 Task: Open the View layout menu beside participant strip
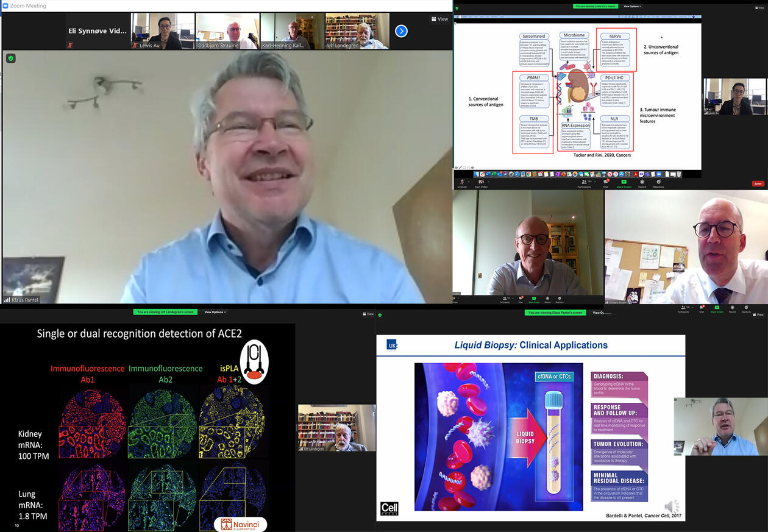click(x=439, y=19)
